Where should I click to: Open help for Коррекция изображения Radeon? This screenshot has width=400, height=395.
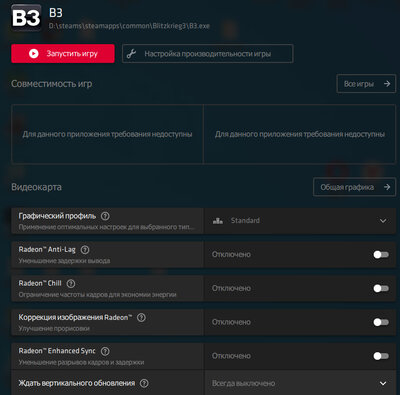click(141, 317)
